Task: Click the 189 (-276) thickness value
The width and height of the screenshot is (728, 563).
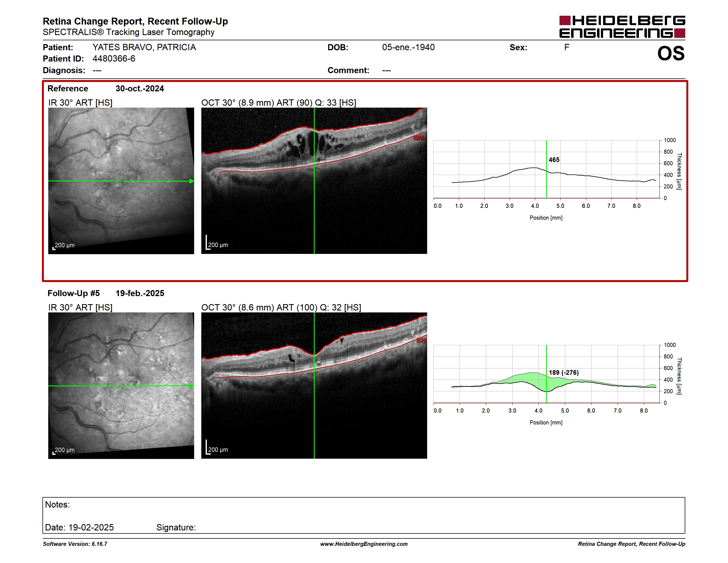Action: [564, 373]
